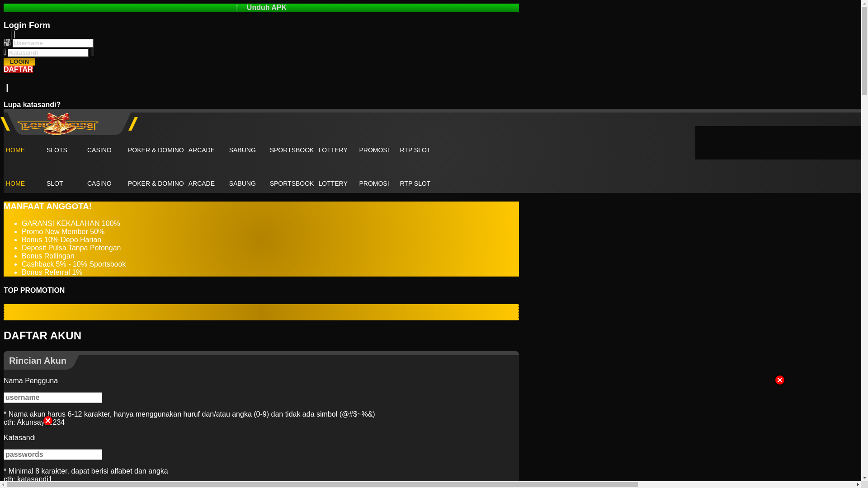Screen dimensions: 868x488
Task: Click the username field under Nama Pengguna
Action: (53, 398)
